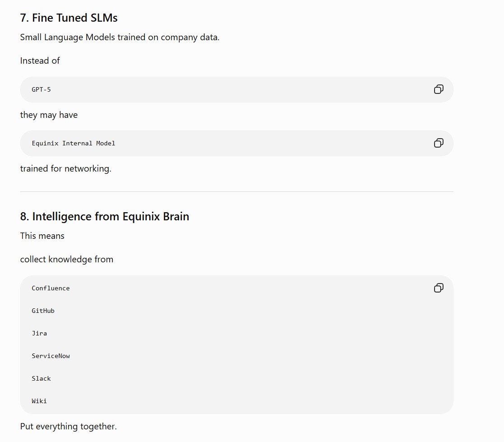This screenshot has width=504, height=442.
Task: Click the GPT-5 code text
Action: [x=41, y=89]
